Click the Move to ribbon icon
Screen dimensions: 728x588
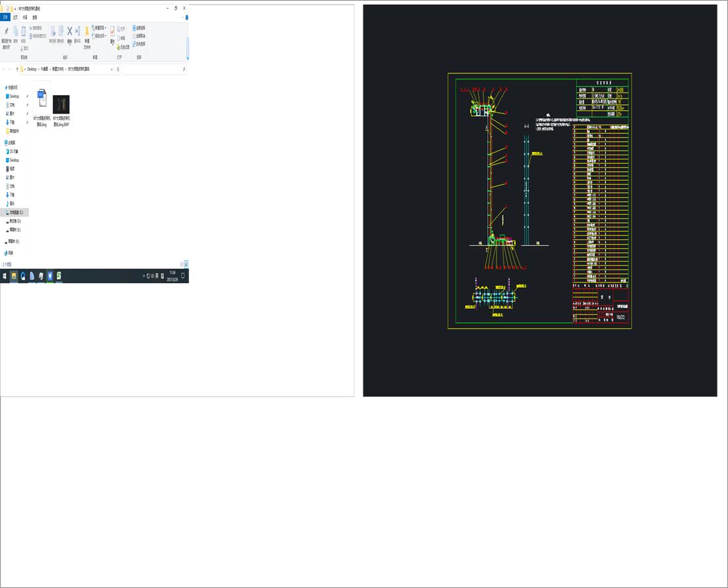(x=52, y=31)
